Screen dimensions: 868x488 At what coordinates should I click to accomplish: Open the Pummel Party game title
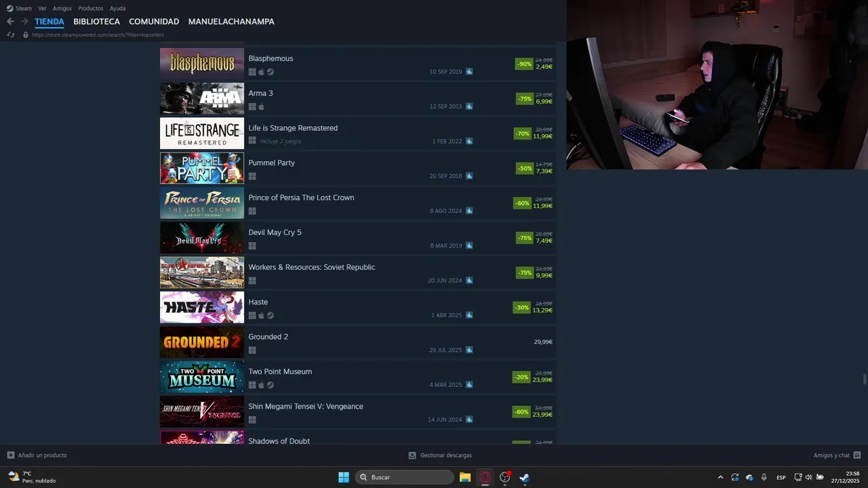271,163
